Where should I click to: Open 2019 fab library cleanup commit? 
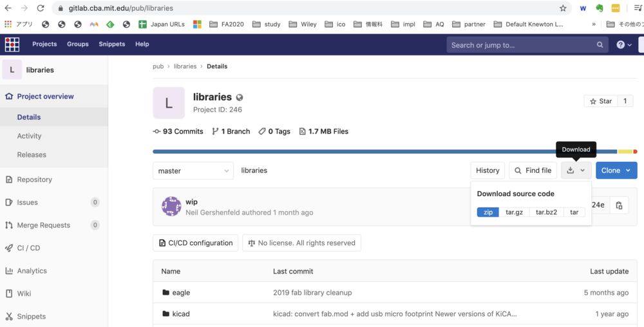(312, 293)
